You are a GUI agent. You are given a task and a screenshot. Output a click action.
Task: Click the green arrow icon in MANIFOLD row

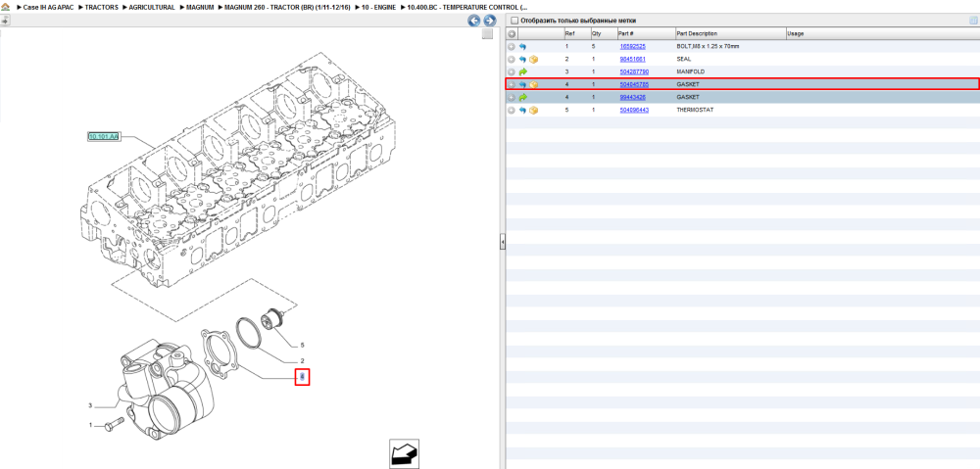(522, 71)
